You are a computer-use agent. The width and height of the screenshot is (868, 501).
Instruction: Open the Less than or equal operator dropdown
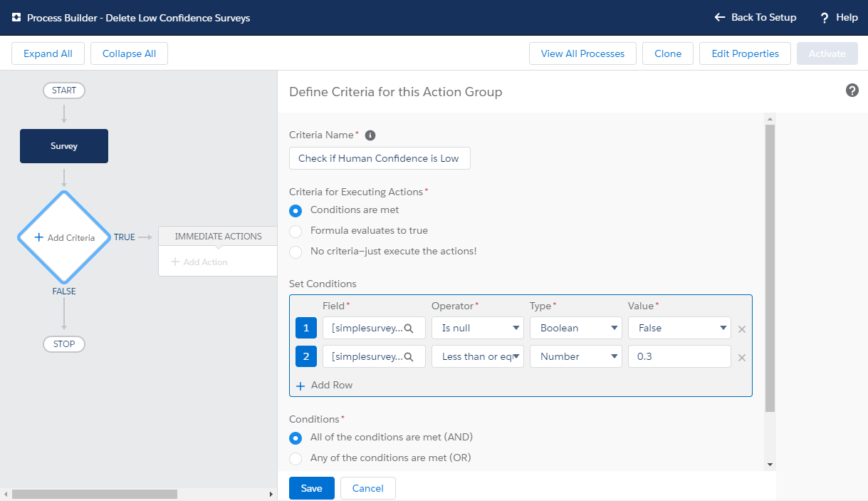pyautogui.click(x=478, y=356)
